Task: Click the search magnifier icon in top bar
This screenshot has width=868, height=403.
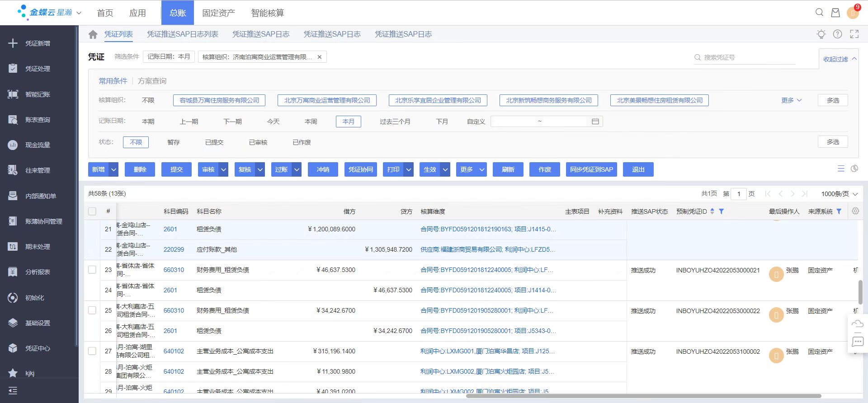Action: click(x=819, y=13)
